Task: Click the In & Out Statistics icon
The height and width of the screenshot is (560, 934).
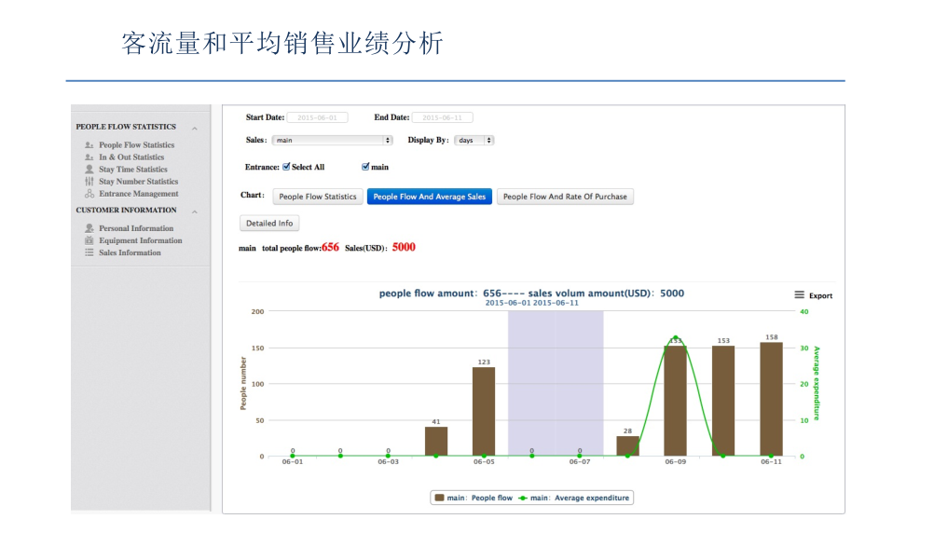Action: tap(89, 157)
